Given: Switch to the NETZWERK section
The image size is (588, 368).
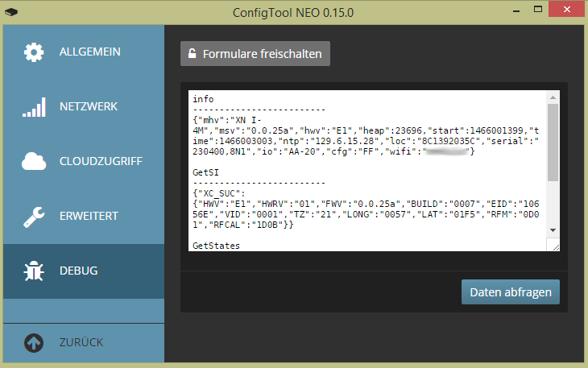Looking at the screenshot, I should [89, 106].
